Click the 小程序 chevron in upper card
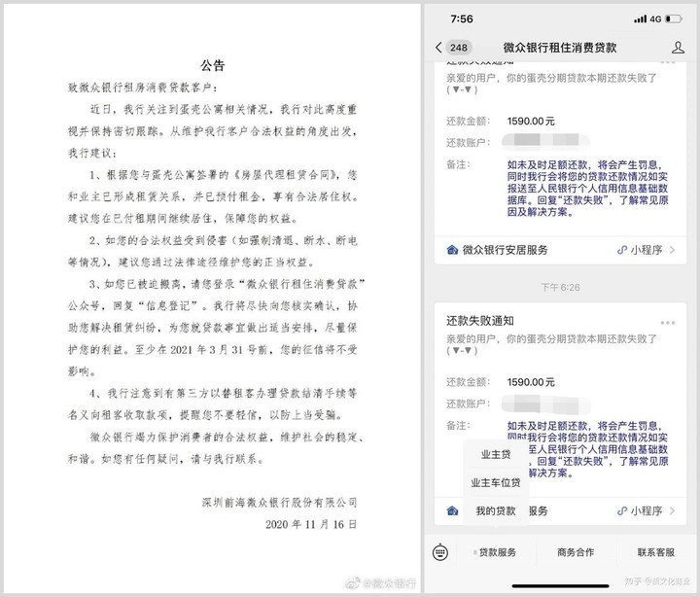This screenshot has width=700, height=597. click(x=673, y=250)
